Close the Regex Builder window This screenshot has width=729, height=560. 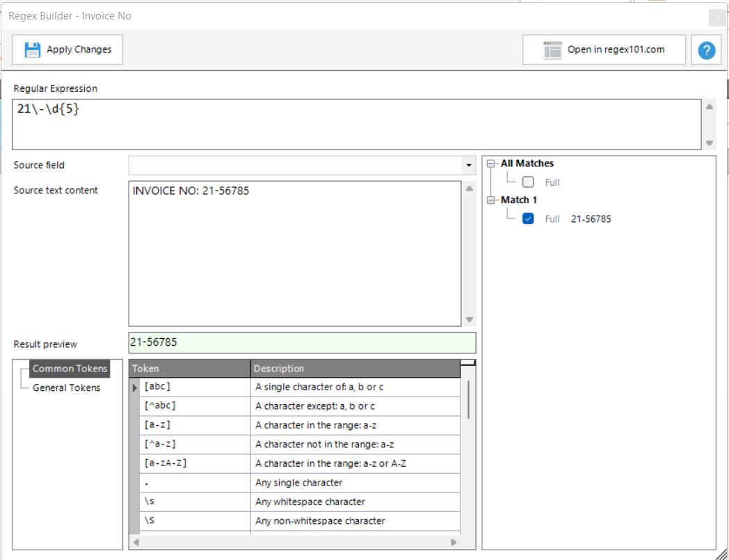717,17
